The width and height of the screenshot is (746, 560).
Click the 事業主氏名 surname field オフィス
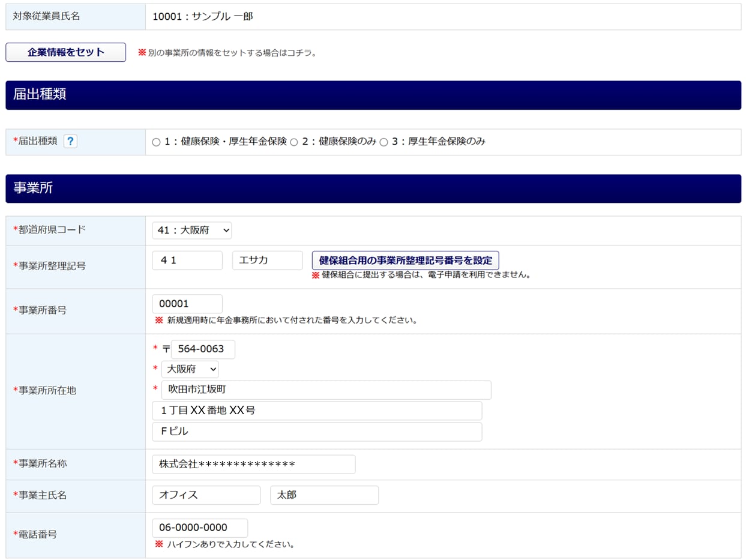tap(206, 495)
